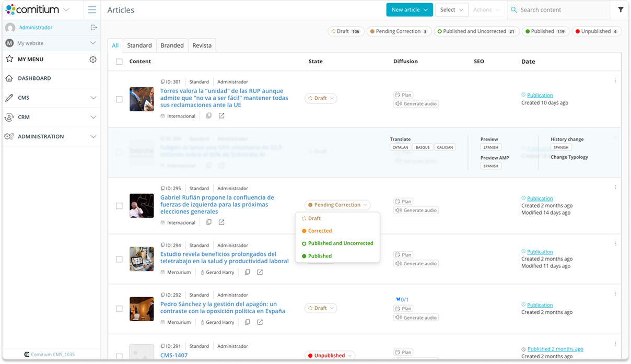Filter by Unpublished 4 pill
Screen dimensions: 631x364
(597, 31)
